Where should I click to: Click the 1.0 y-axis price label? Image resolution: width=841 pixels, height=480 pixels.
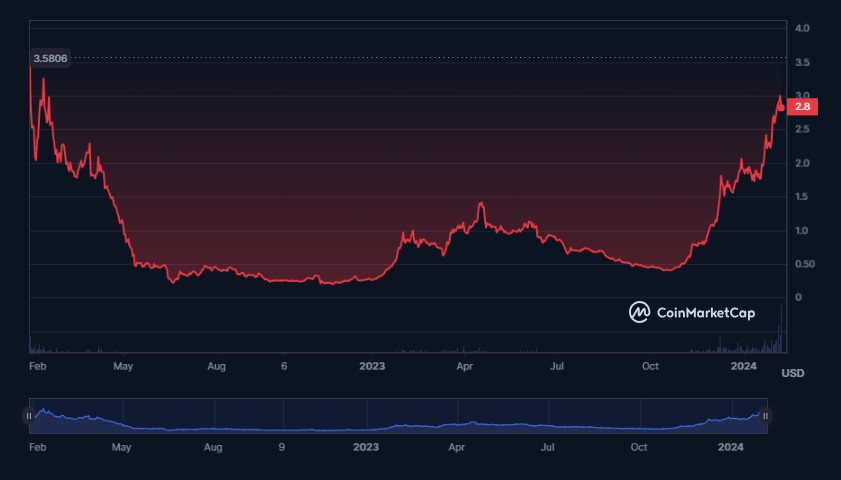coord(802,231)
